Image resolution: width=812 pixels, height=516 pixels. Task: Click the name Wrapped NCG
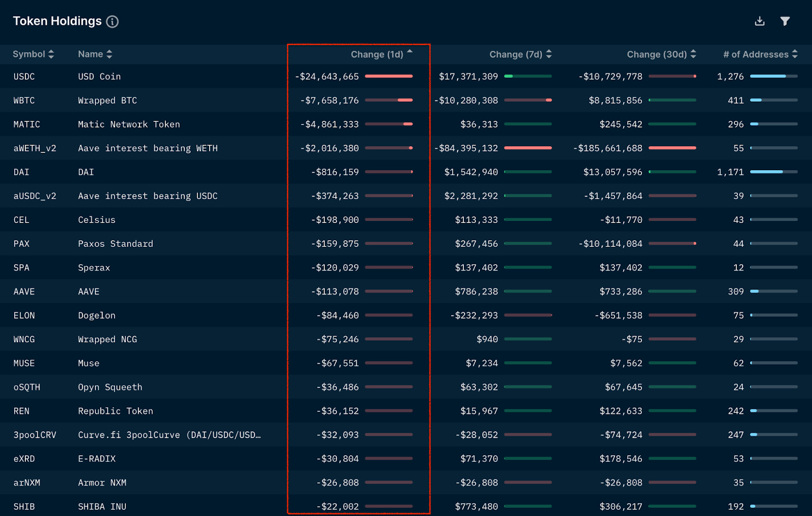tap(108, 339)
